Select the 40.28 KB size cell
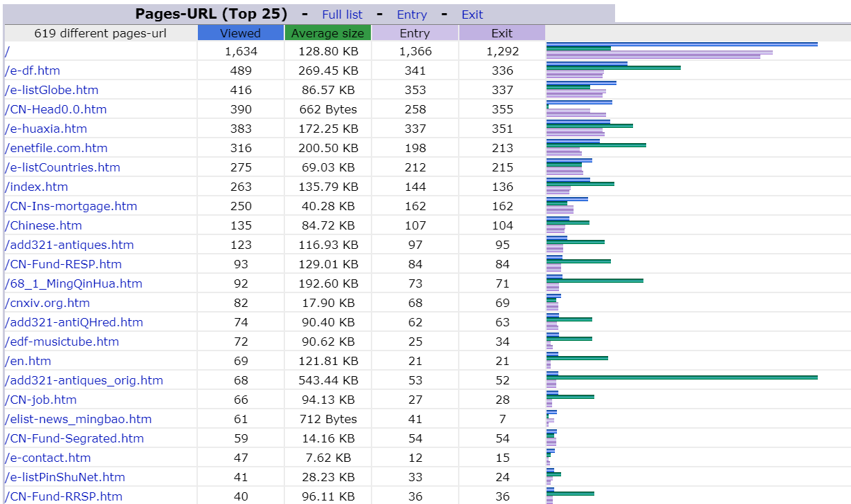The width and height of the screenshot is (851, 504). click(x=328, y=206)
